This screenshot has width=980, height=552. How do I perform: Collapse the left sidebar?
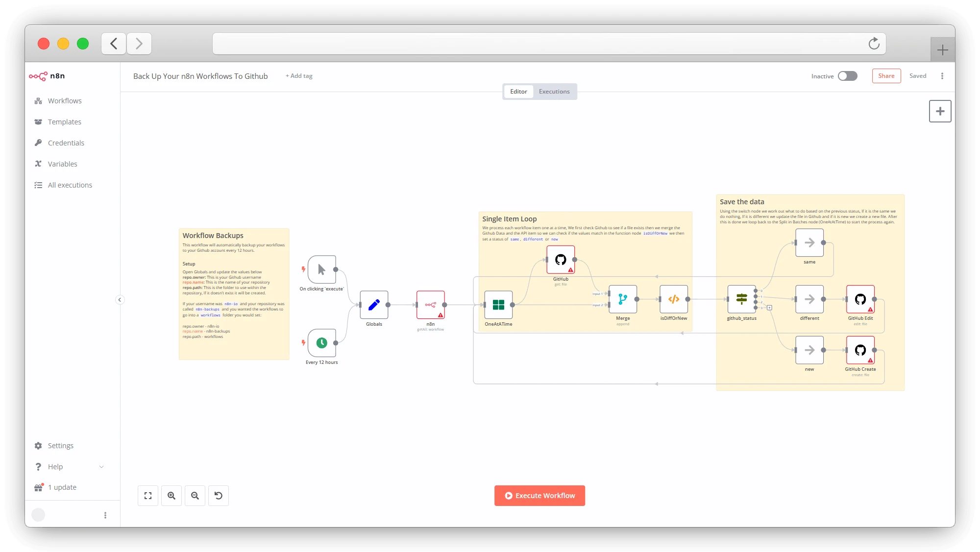click(x=120, y=300)
